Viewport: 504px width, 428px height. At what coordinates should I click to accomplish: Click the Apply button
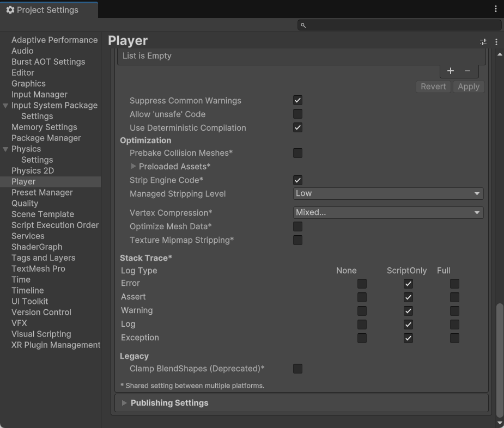click(x=469, y=87)
